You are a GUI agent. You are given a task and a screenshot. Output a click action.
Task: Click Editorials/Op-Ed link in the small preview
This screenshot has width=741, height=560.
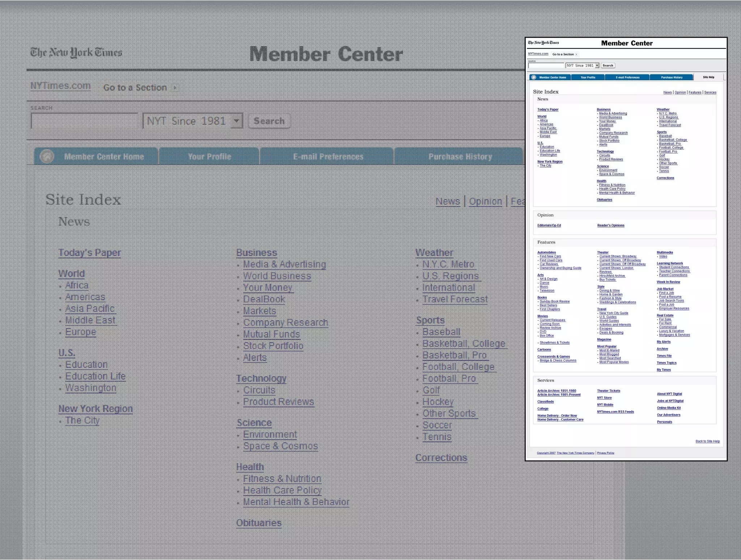pyautogui.click(x=549, y=225)
